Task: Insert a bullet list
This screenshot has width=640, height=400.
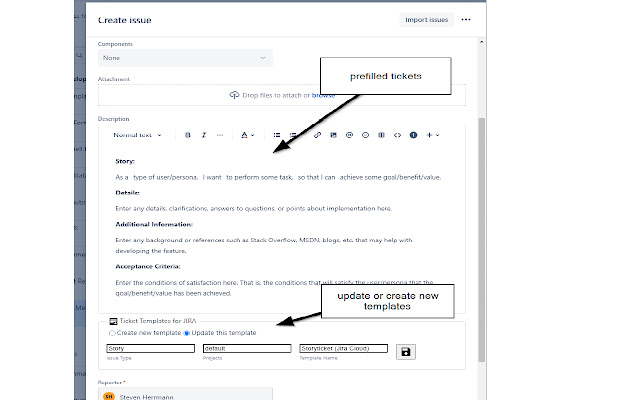Action: tap(277, 135)
